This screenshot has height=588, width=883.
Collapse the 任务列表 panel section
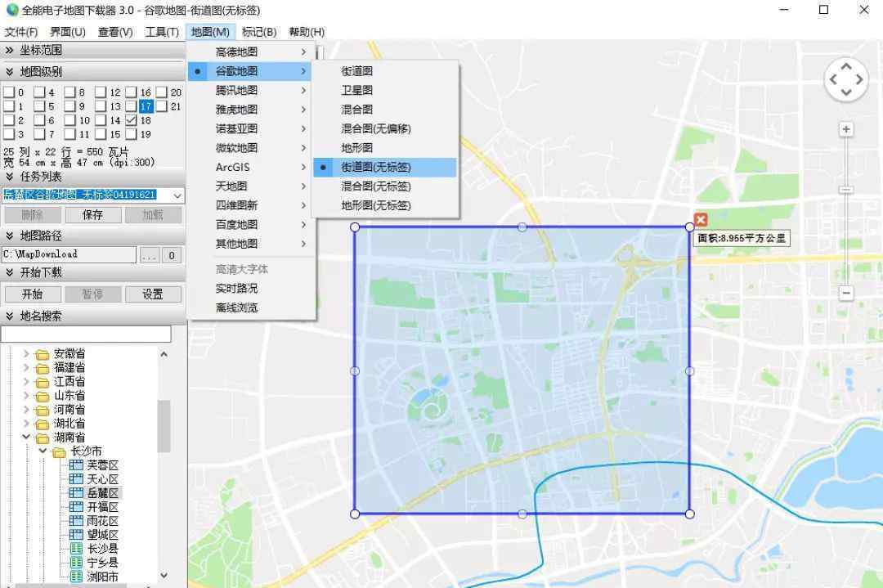pos(10,177)
